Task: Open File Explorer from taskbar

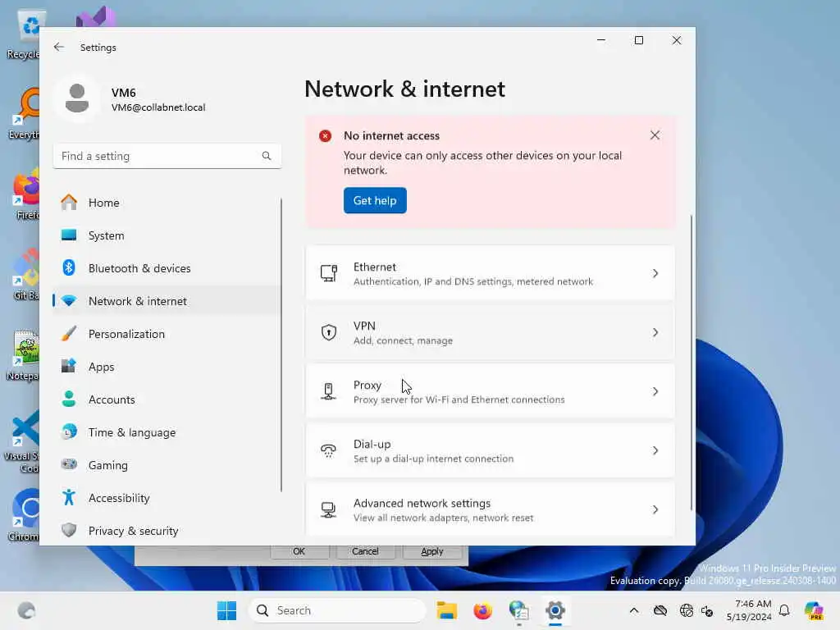Action: pos(447,610)
